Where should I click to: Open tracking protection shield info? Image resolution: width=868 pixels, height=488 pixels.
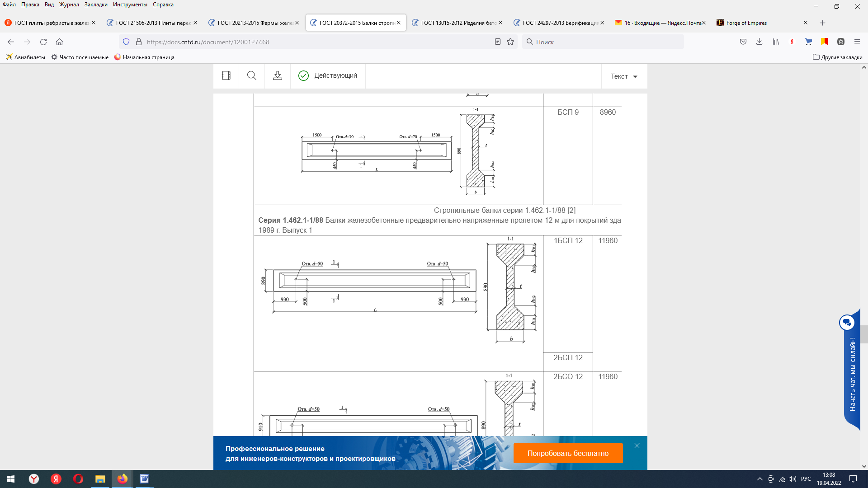pos(126,42)
